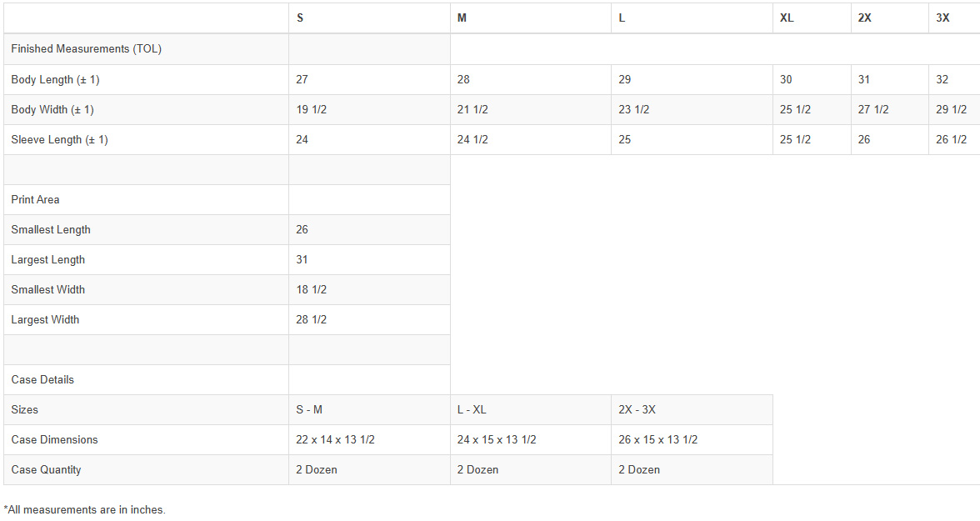
Task: Click the Case Details section label
Action: click(42, 380)
